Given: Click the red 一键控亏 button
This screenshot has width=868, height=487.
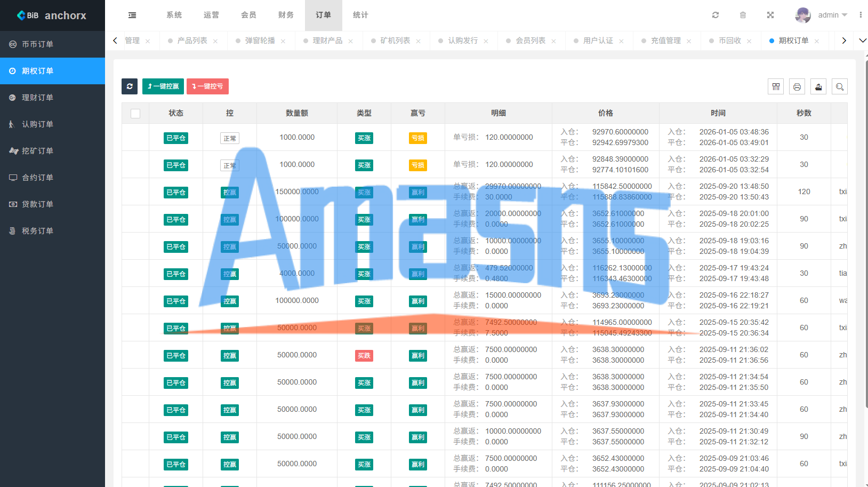Looking at the screenshot, I should pos(207,86).
